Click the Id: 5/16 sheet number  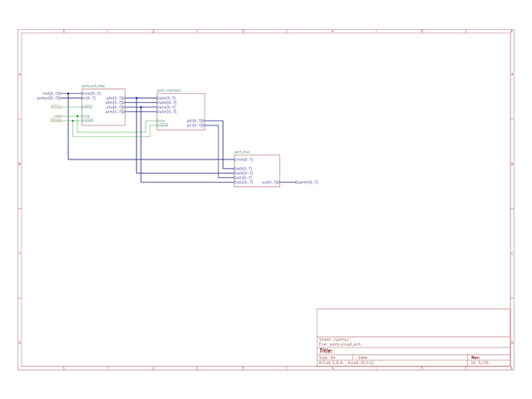480,362
